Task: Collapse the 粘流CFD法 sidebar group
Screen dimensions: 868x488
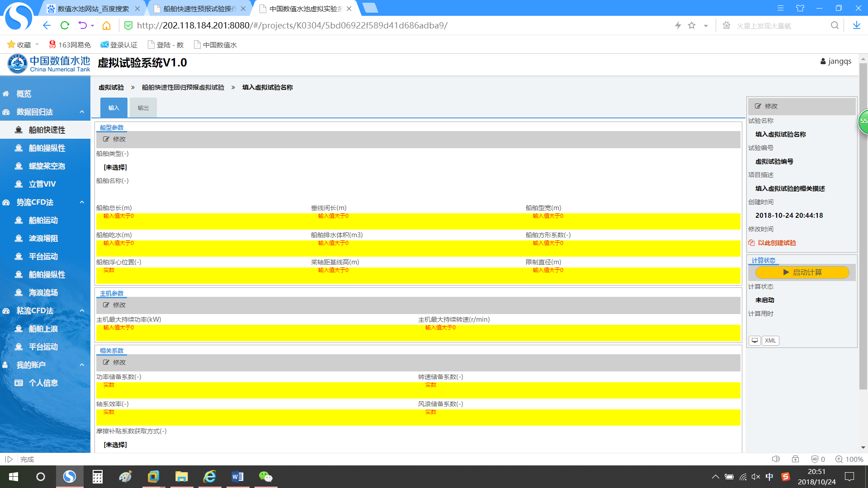Action: (x=82, y=311)
